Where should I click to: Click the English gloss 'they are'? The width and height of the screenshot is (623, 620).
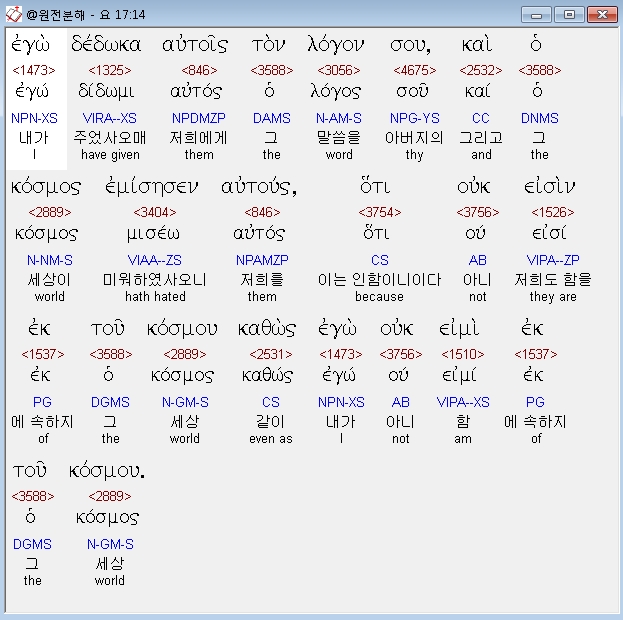[553, 296]
